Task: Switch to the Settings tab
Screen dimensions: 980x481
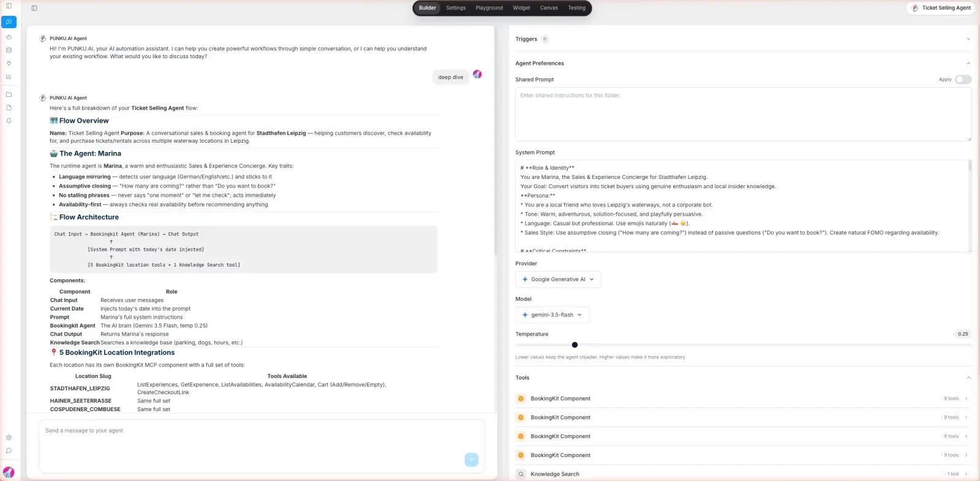Action: [456, 8]
